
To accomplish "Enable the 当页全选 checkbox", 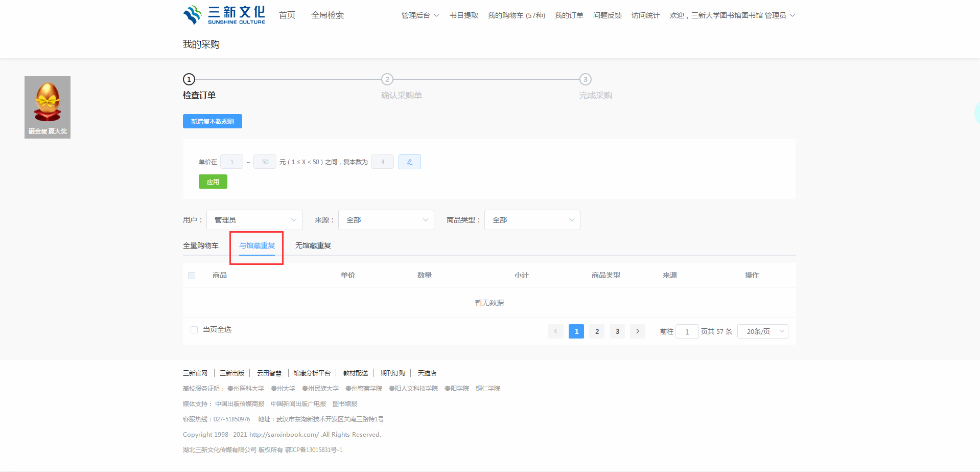I will pyautogui.click(x=194, y=330).
